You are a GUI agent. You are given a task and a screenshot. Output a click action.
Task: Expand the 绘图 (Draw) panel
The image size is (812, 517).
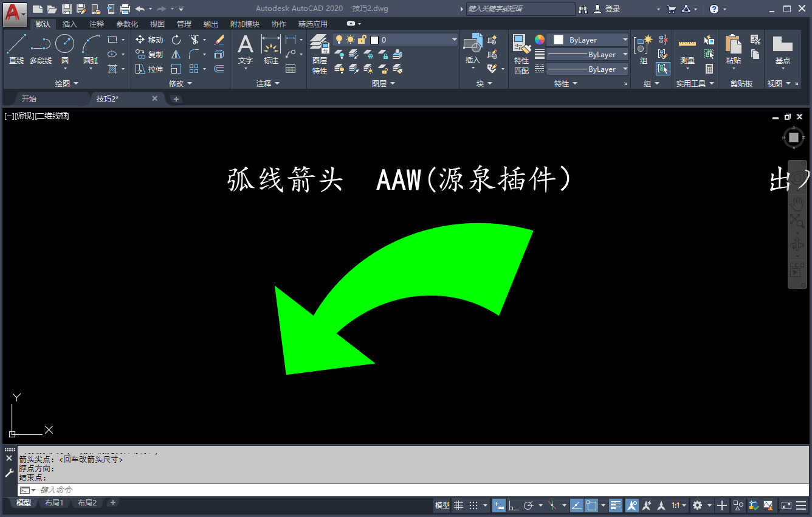pyautogui.click(x=67, y=83)
